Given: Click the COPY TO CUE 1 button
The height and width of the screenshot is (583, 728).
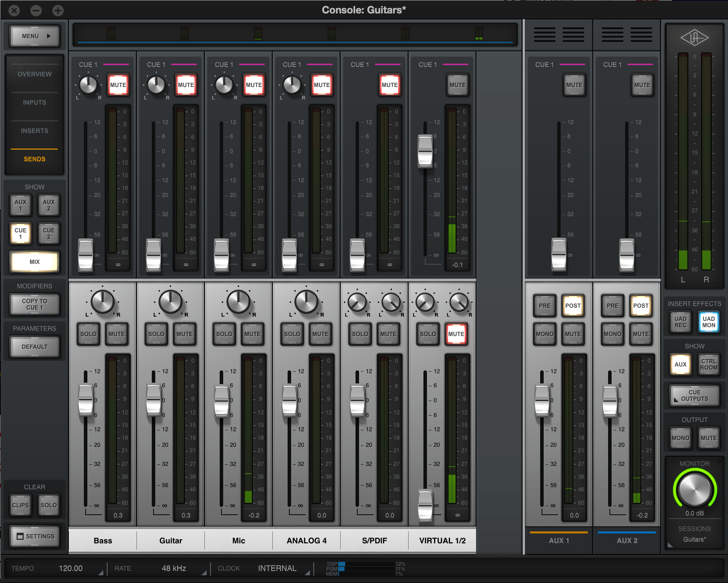Looking at the screenshot, I should click(34, 304).
